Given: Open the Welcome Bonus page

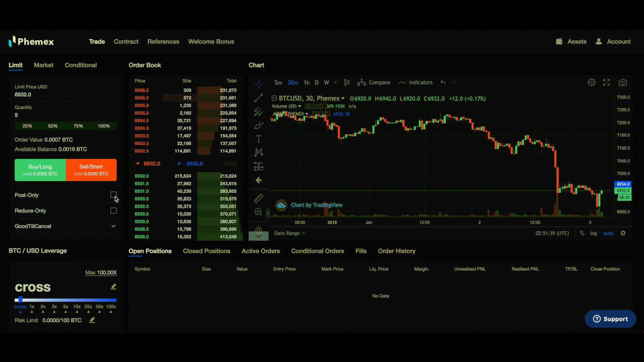Looking at the screenshot, I should (x=211, y=42).
